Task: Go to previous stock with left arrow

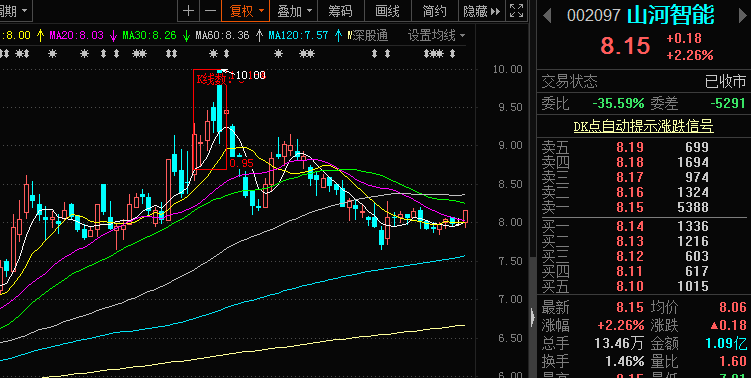Action: click(x=547, y=16)
